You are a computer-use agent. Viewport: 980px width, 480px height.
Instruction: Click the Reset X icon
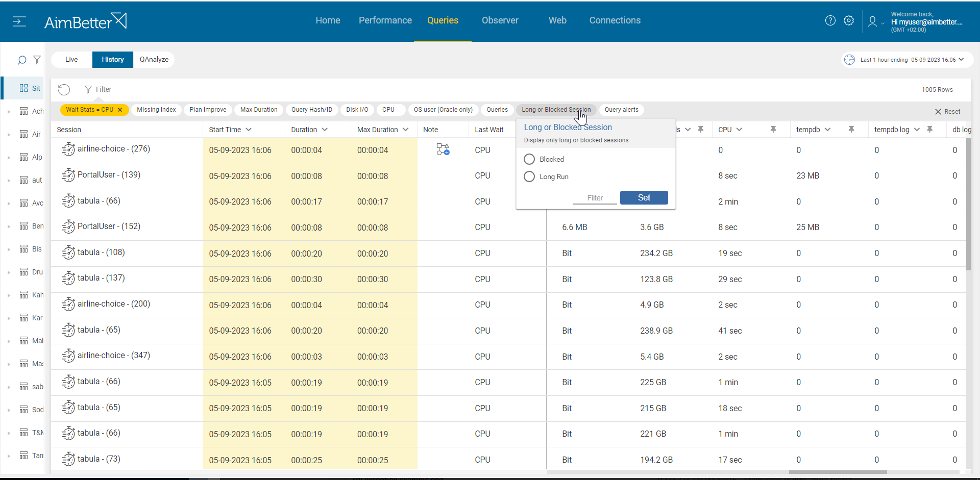click(x=938, y=112)
